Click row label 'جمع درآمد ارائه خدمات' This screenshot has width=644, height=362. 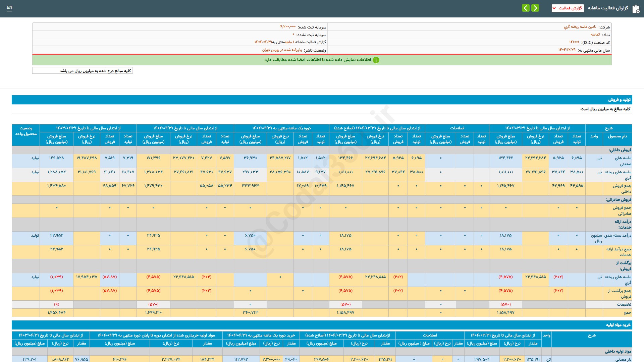click(x=617, y=252)
